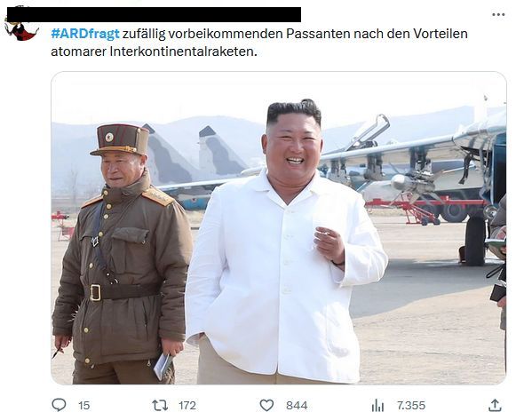Click the retweet count 172
This screenshot has width=516, height=420.
coord(187,406)
